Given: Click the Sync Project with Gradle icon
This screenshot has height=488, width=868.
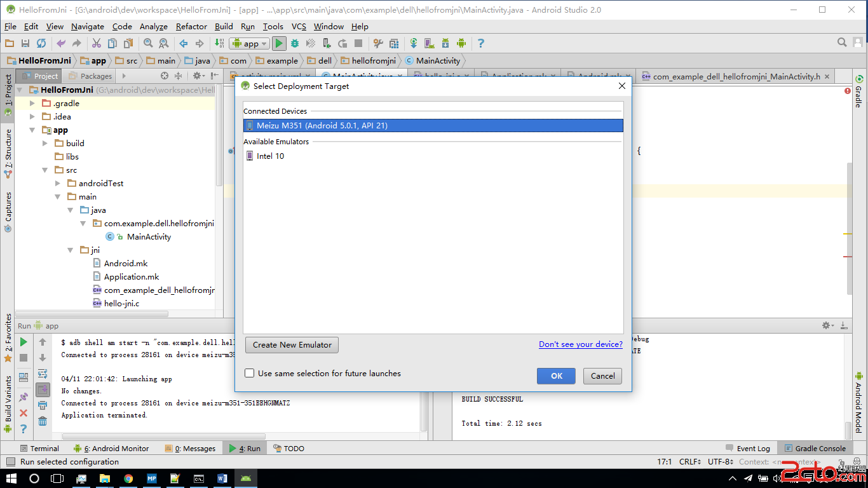Looking at the screenshot, I should (x=414, y=43).
